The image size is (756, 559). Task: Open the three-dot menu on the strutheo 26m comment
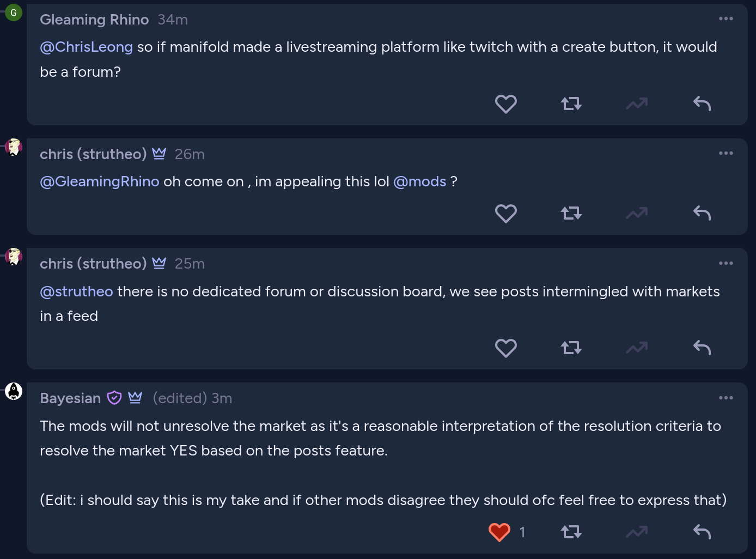click(x=725, y=153)
